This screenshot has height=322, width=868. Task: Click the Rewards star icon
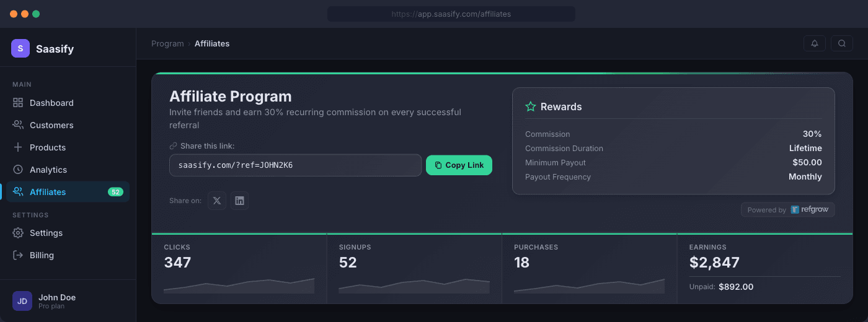pos(531,107)
